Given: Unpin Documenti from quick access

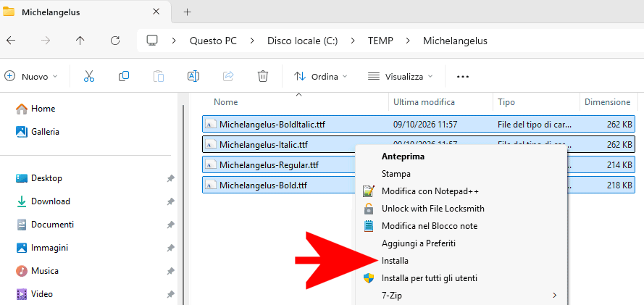Looking at the screenshot, I should pos(170,225).
